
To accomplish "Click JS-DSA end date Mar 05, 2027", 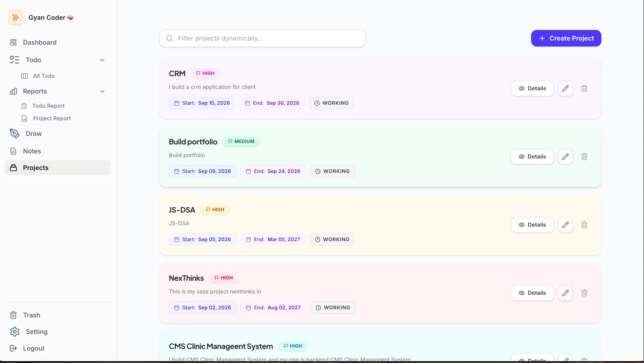I will pyautogui.click(x=273, y=240).
